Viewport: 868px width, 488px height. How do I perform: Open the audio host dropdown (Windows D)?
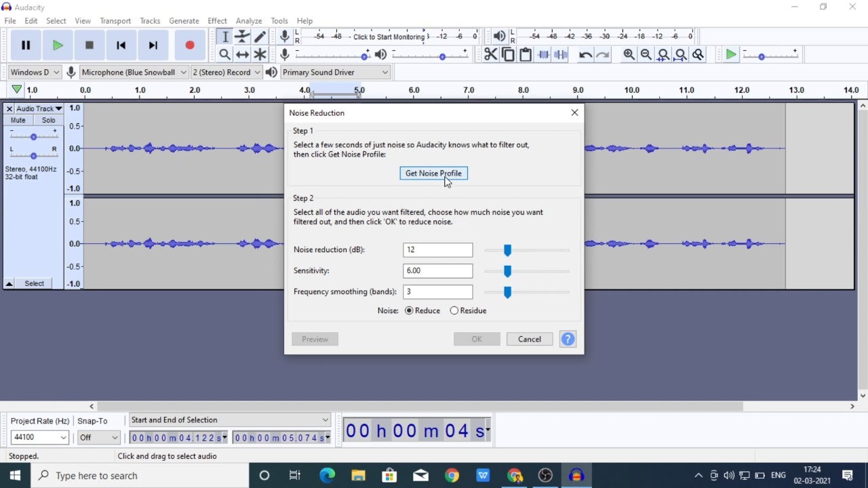35,73
